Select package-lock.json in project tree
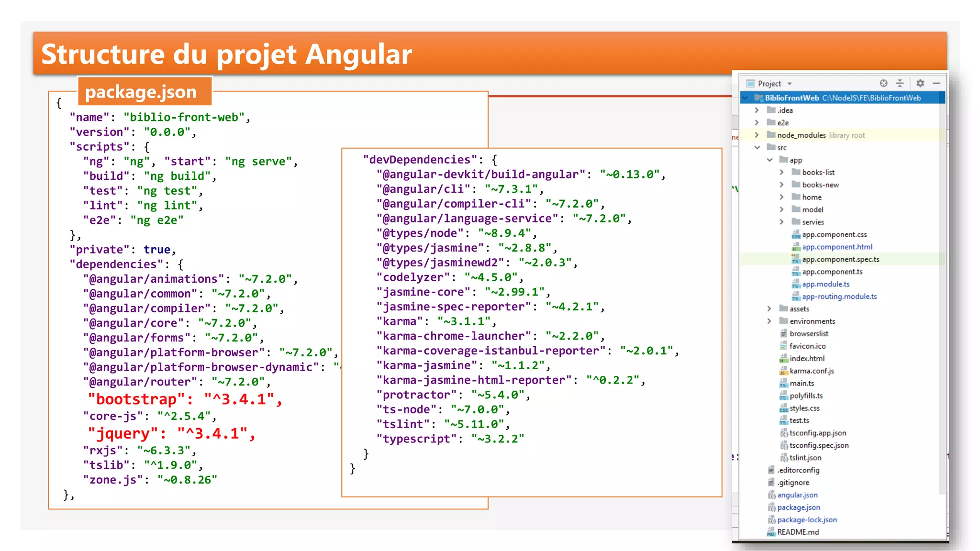This screenshot has width=980, height=551. 807,520
